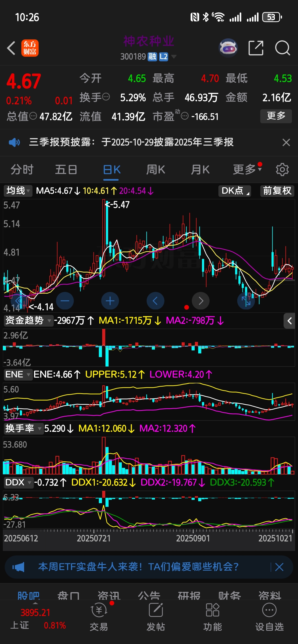
Task: Open the 上证 index ticker
Action: click(38, 619)
